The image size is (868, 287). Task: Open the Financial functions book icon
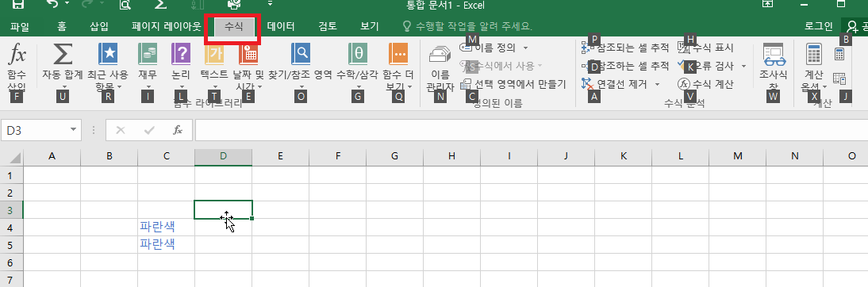click(x=148, y=54)
